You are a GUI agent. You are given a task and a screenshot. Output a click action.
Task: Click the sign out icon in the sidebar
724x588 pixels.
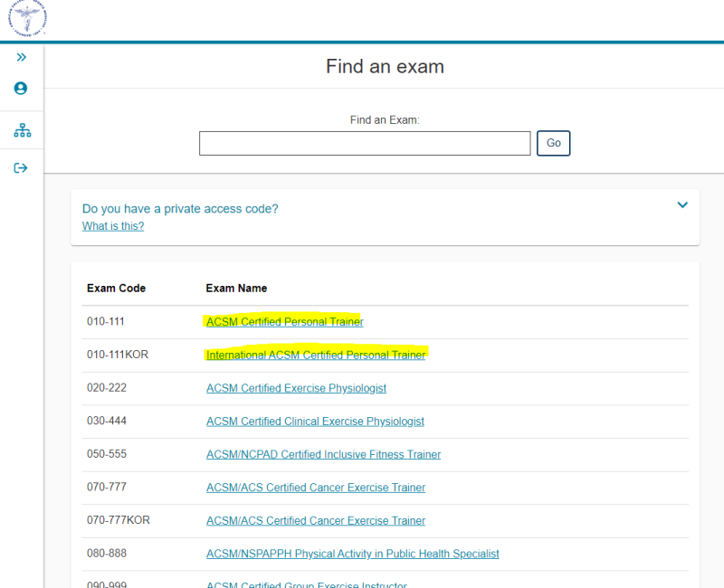coord(21,168)
